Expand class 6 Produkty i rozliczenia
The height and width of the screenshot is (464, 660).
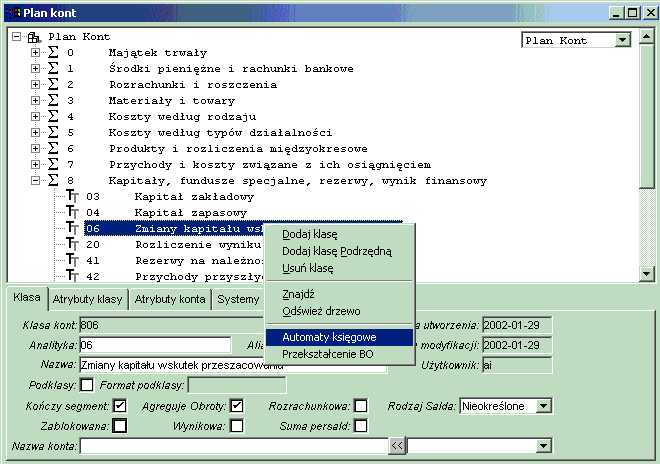[35, 149]
